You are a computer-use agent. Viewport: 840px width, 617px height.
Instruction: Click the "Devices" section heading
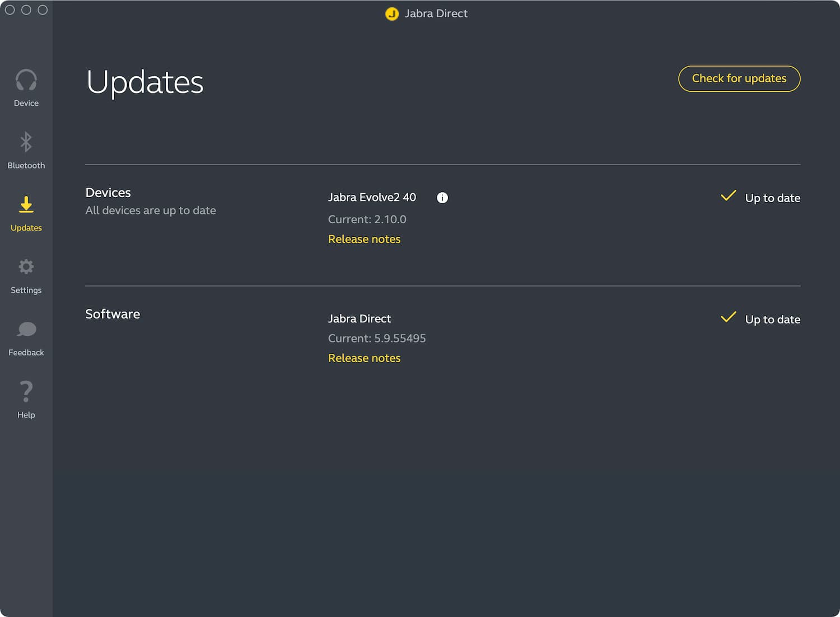click(x=108, y=193)
